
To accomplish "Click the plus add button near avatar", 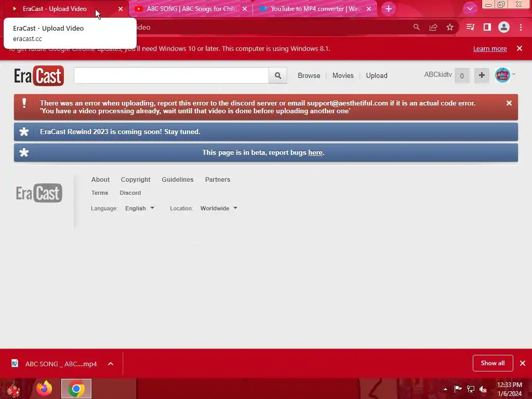I will point(482,75).
